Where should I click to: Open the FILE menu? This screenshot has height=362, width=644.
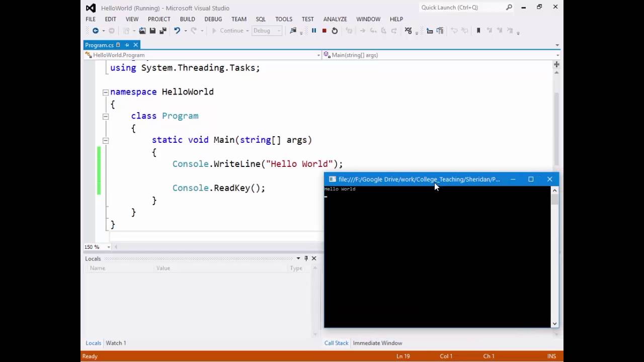tap(91, 19)
